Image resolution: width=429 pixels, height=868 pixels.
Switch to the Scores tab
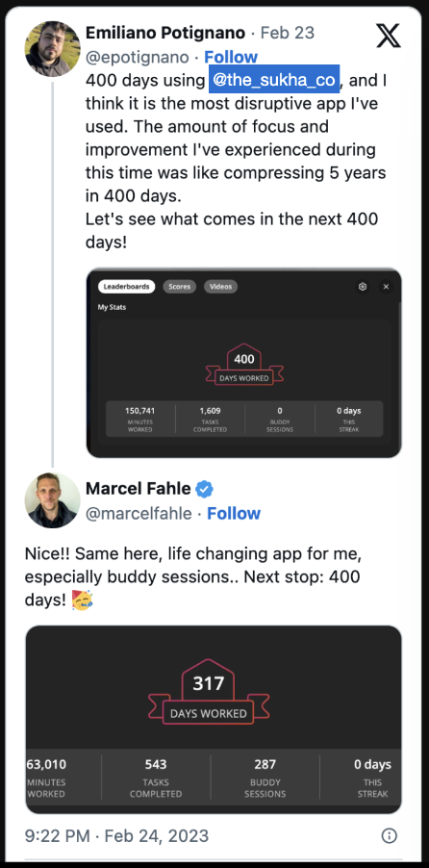179,287
